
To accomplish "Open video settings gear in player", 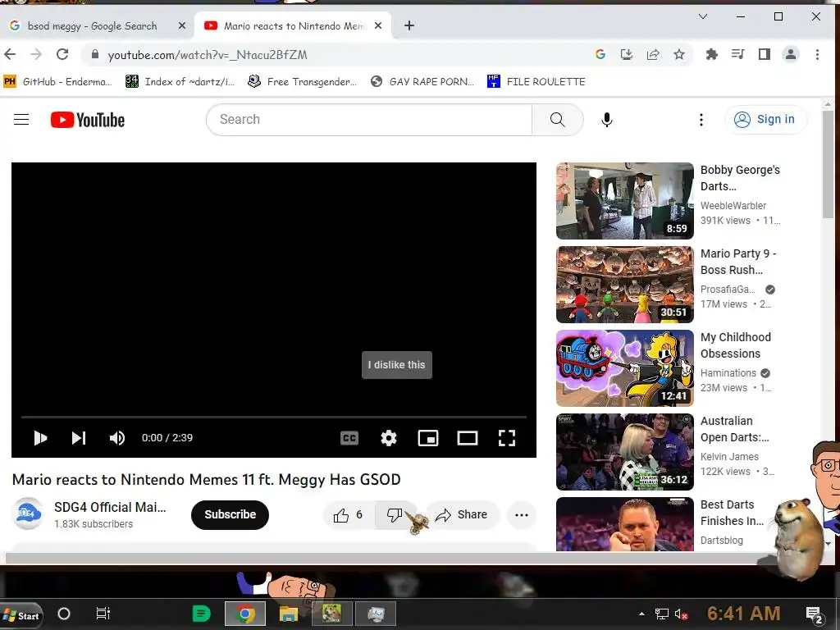I will (388, 438).
